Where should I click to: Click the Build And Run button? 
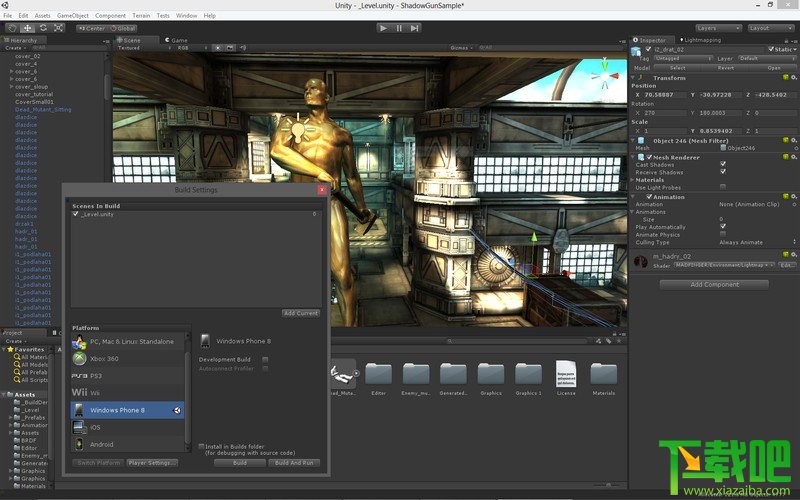click(x=294, y=463)
